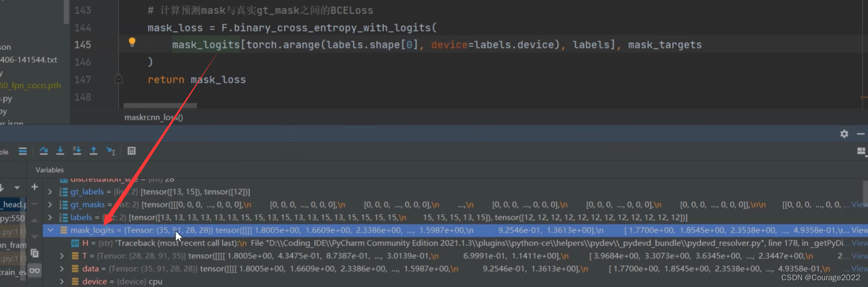Screen dimensions: 868x287
Task: Open the frames thread dropdown arrow
Action: [x=17, y=187]
